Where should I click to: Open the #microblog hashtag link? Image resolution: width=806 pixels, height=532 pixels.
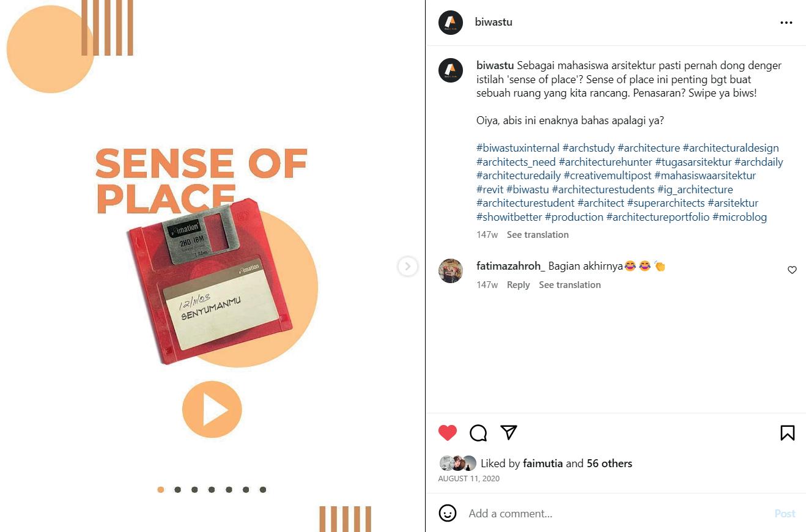(x=739, y=217)
